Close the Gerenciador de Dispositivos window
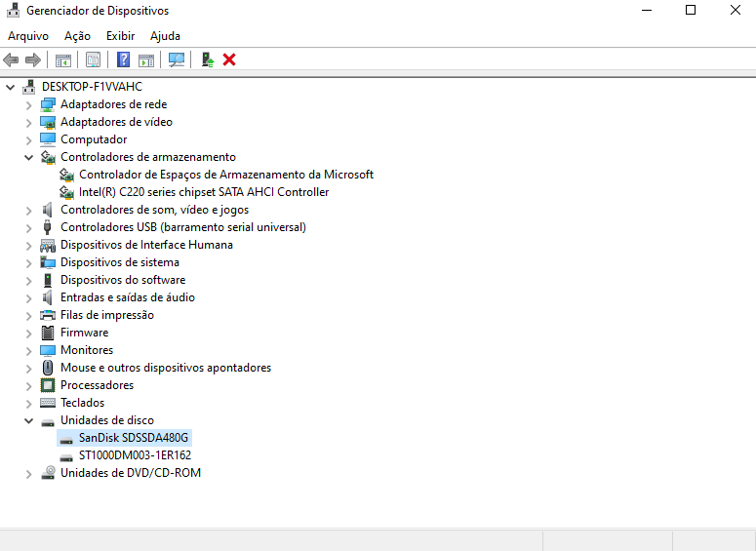Image resolution: width=756 pixels, height=551 pixels. (x=735, y=10)
